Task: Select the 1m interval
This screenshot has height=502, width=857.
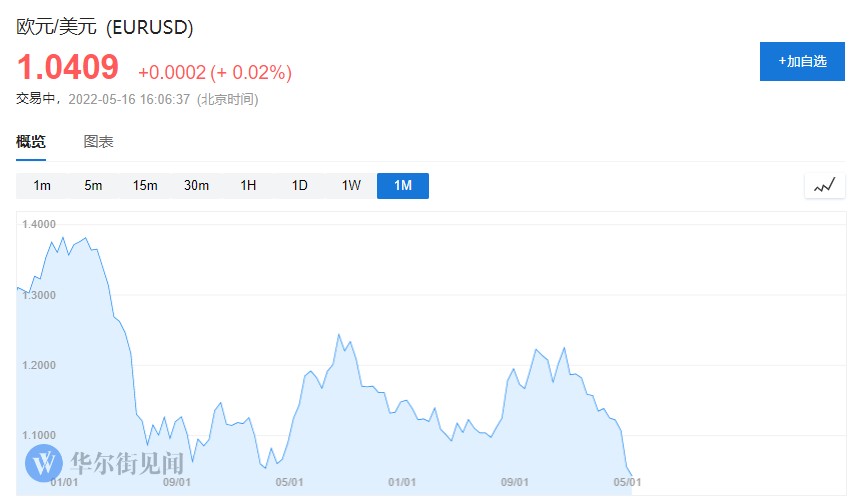Action: pyautogui.click(x=42, y=186)
